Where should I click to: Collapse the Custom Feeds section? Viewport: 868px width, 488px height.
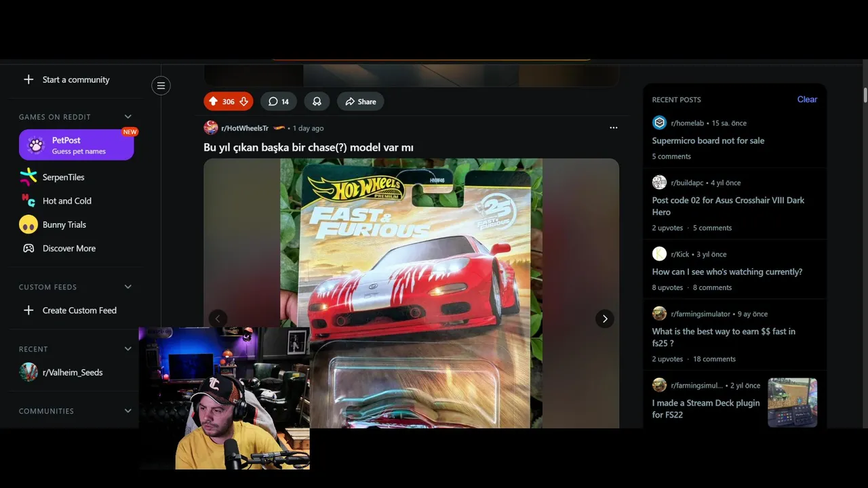[128, 287]
